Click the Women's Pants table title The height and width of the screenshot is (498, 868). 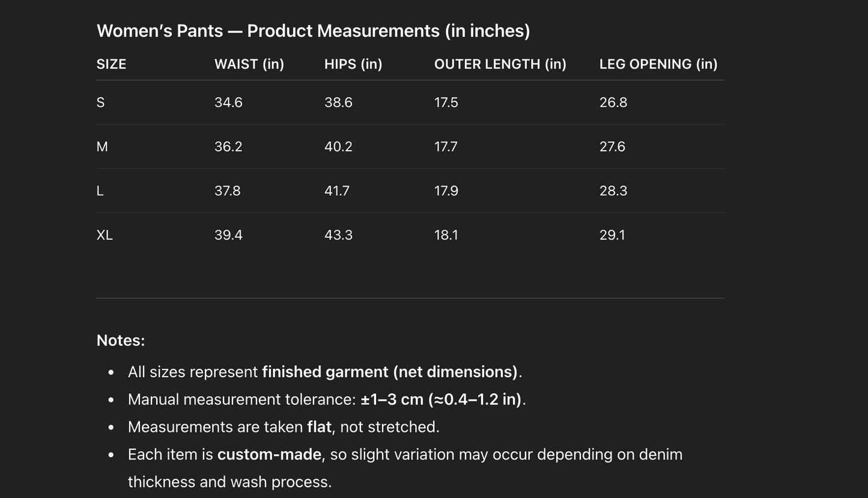(x=313, y=31)
